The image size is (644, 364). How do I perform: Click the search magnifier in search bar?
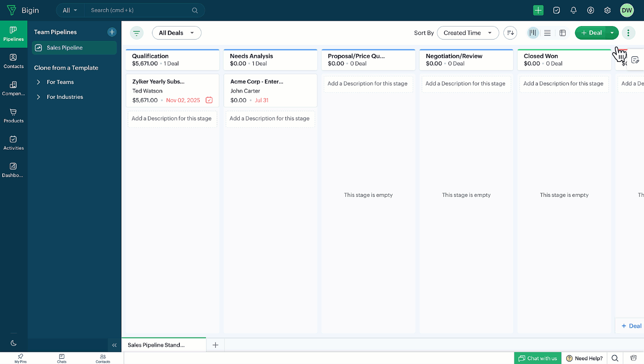(x=195, y=10)
